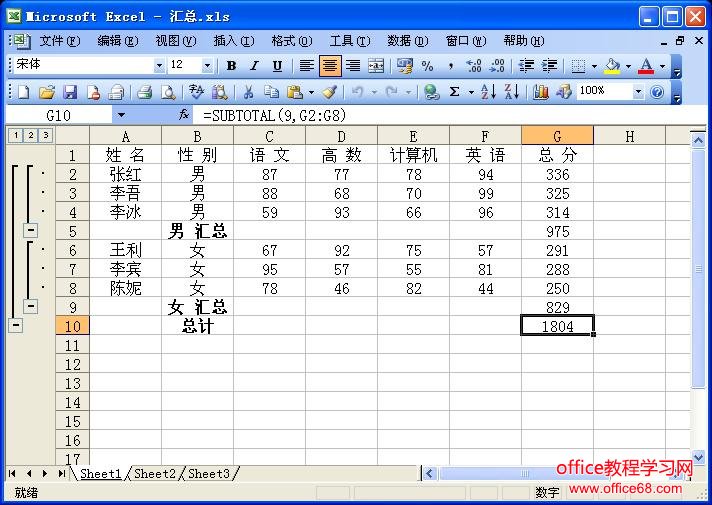Collapse the 总计 outline group
The width and height of the screenshot is (712, 505).
(15, 325)
